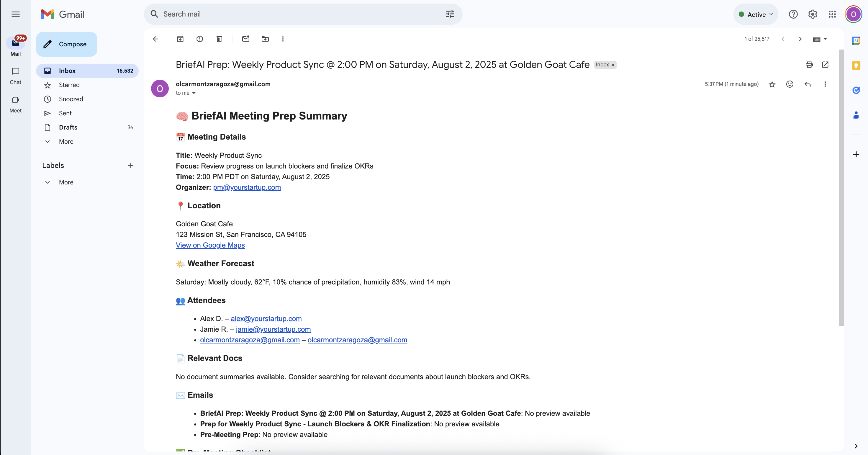868x455 pixels.
Task: Click in the Search mail field
Action: point(300,14)
